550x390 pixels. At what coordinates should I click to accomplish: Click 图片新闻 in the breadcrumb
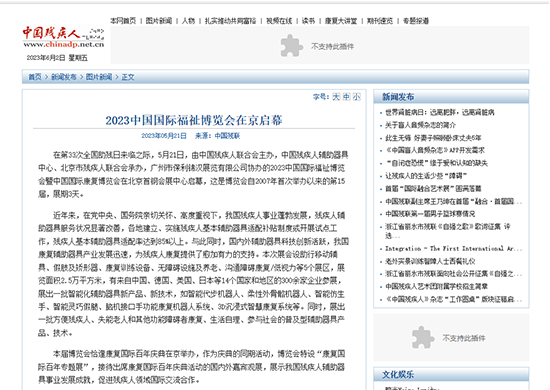click(99, 77)
